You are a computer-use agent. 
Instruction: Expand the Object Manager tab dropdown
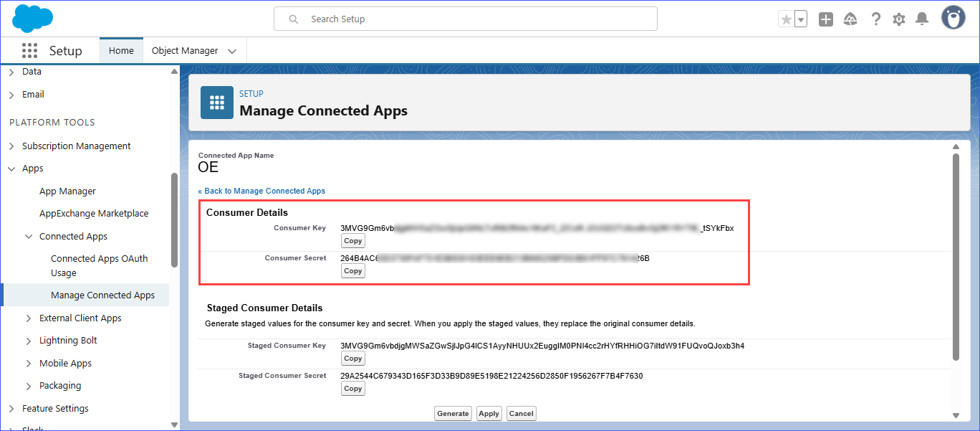(x=232, y=51)
